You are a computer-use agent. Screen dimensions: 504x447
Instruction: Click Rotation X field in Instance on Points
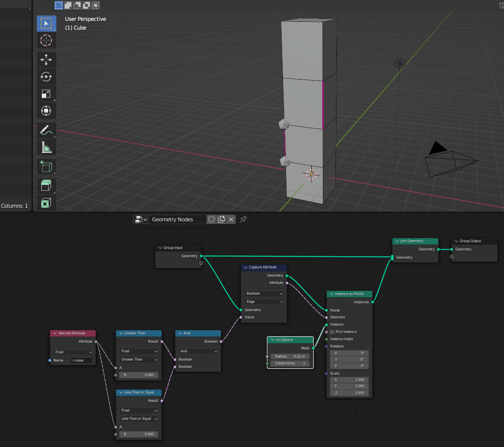pos(350,353)
